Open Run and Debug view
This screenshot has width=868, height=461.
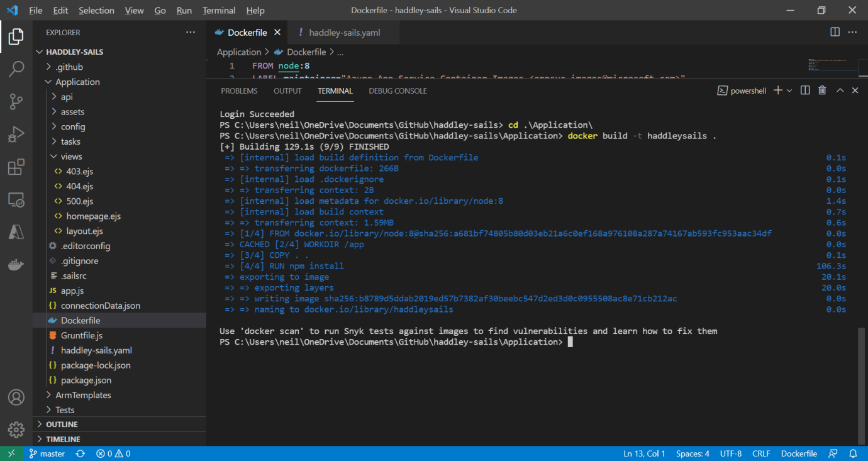pyautogui.click(x=16, y=134)
